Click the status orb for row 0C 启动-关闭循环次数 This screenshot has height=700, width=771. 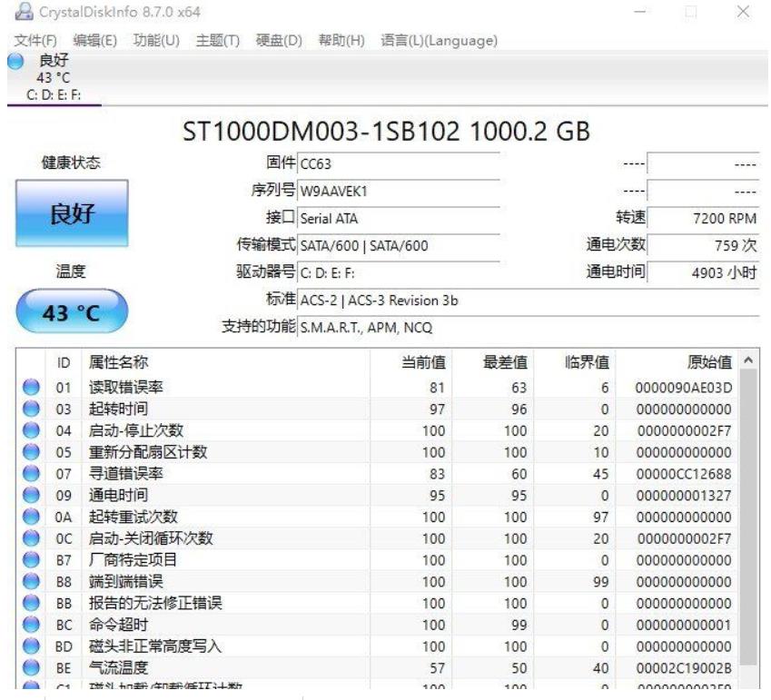[x=31, y=538]
